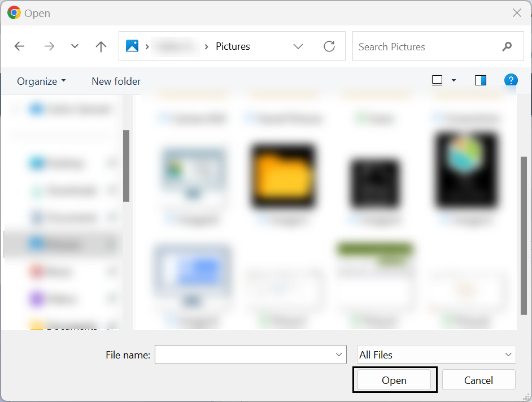This screenshot has width=532, height=402.
Task: Expand the address bar previous locations dropdown
Action: 298,46
